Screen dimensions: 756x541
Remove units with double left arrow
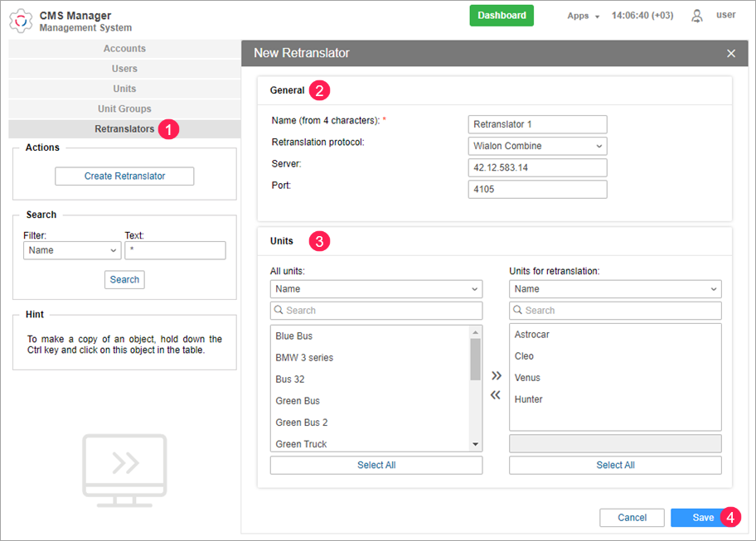pyautogui.click(x=496, y=395)
